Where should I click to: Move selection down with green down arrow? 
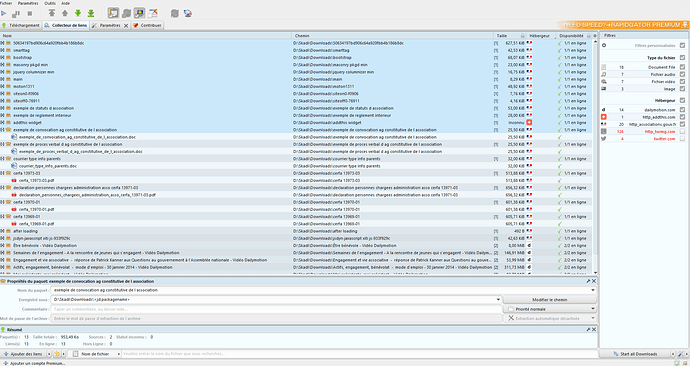(78, 13)
